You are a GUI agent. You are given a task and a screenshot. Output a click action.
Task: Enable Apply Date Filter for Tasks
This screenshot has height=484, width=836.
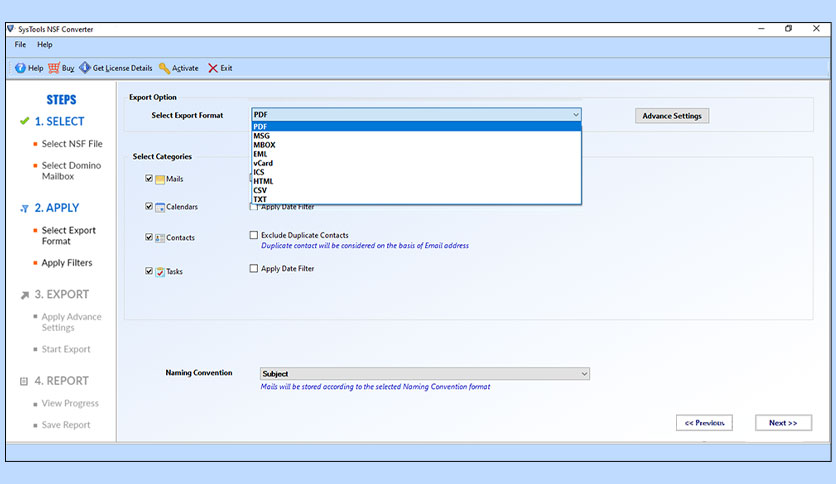(x=254, y=269)
